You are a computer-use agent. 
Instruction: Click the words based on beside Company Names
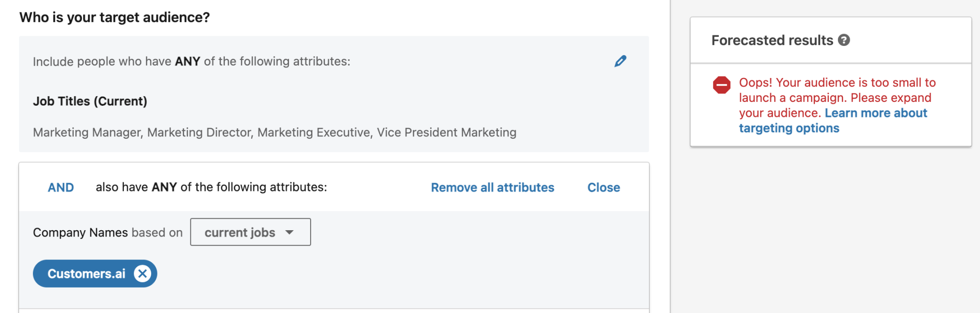157,233
